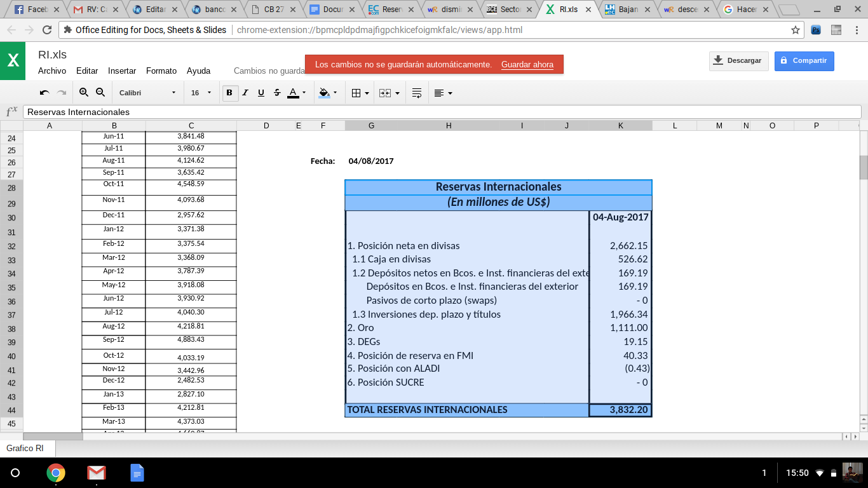The width and height of the screenshot is (868, 488).
Task: Click the formula bar input field
Action: point(442,112)
